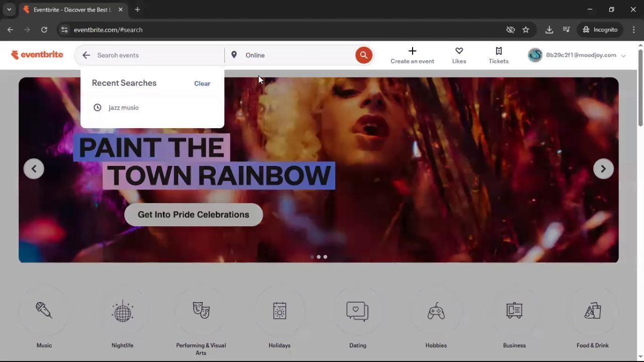The width and height of the screenshot is (644, 362).
Task: Open the Food & Drink category
Action: (592, 317)
